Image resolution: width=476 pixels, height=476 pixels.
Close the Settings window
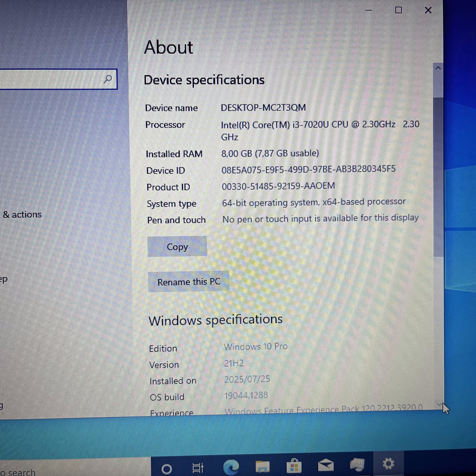[428, 10]
